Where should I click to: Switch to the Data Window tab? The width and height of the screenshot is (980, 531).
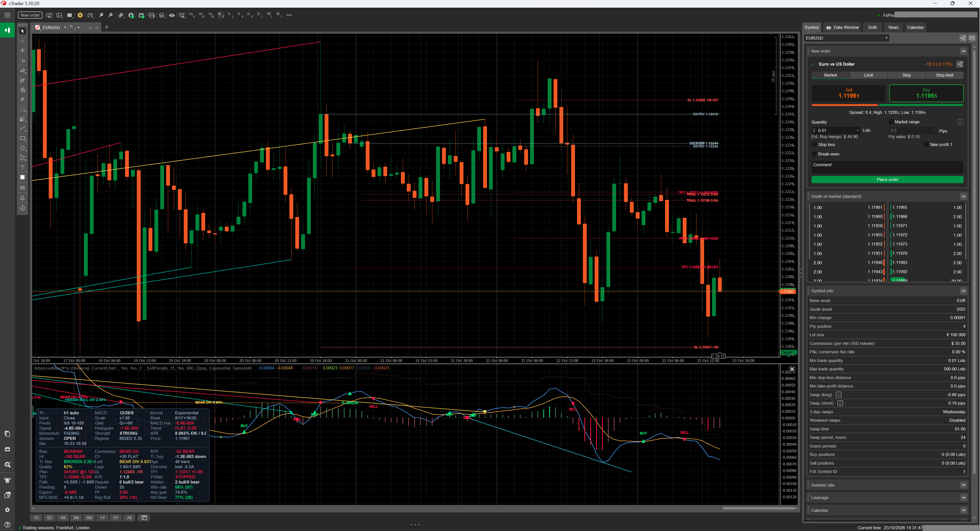842,27
